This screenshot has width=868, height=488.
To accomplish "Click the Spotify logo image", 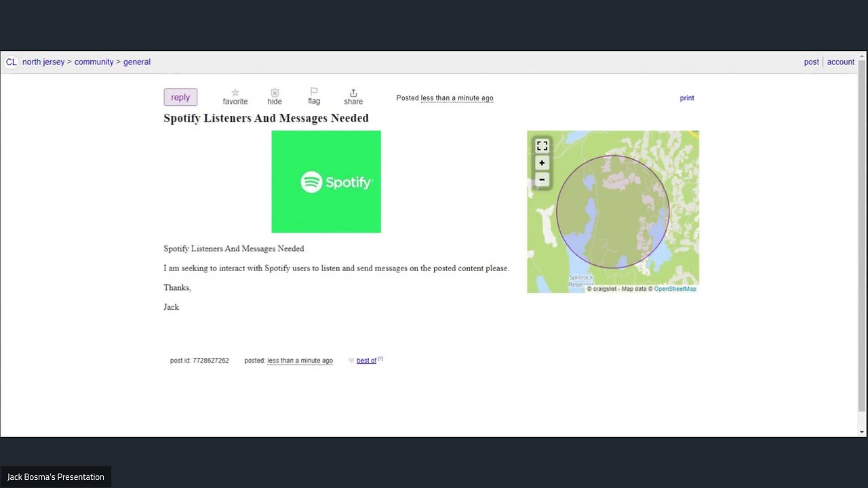I will pos(326,182).
